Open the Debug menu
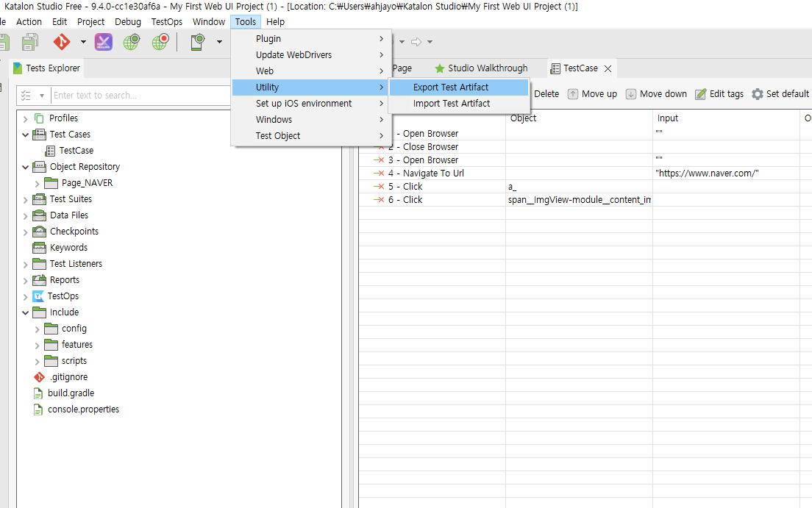Viewport: 812px width, 508px height. (x=128, y=22)
